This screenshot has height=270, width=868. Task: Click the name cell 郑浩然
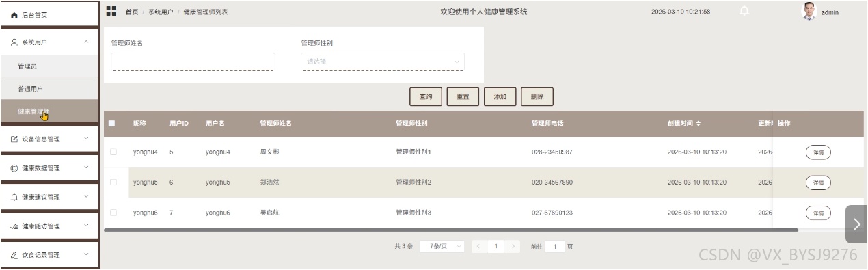[x=269, y=183]
